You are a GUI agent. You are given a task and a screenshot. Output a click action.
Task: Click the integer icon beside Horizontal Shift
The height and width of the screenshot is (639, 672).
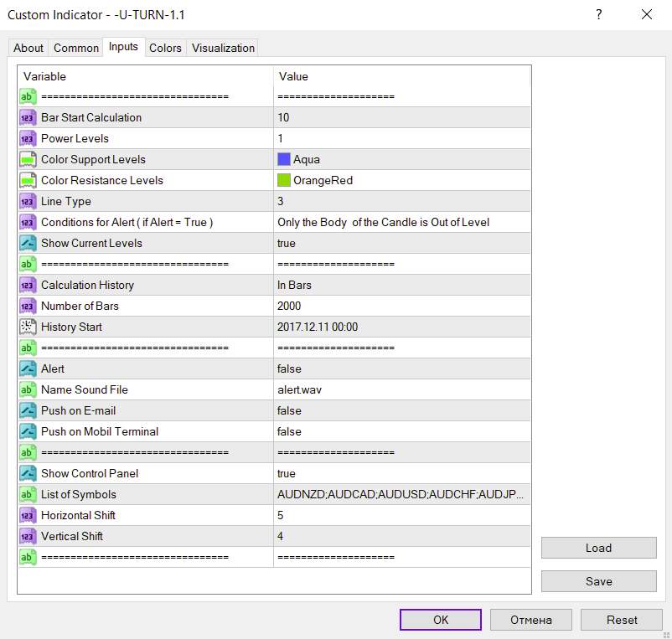27,515
